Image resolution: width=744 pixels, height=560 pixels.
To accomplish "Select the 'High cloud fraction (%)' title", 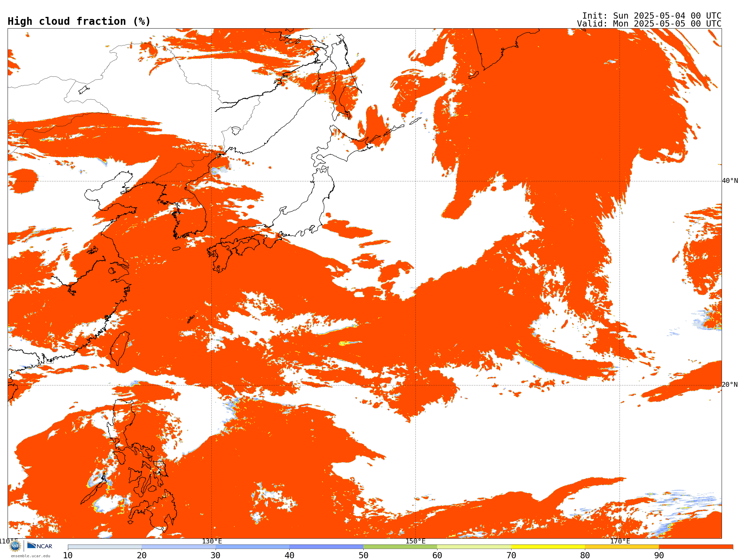I will tap(79, 21).
